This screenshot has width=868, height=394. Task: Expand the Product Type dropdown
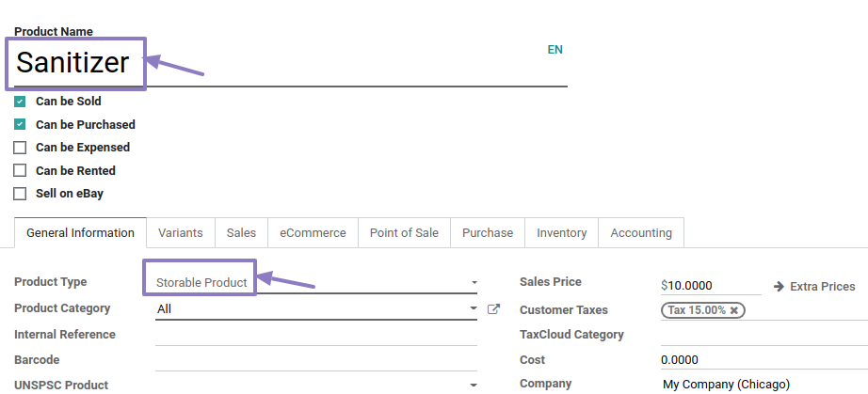click(x=474, y=282)
